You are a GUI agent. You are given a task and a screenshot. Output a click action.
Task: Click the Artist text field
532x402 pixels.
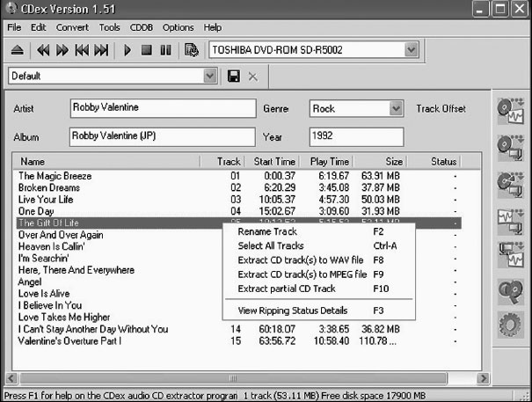click(x=159, y=108)
